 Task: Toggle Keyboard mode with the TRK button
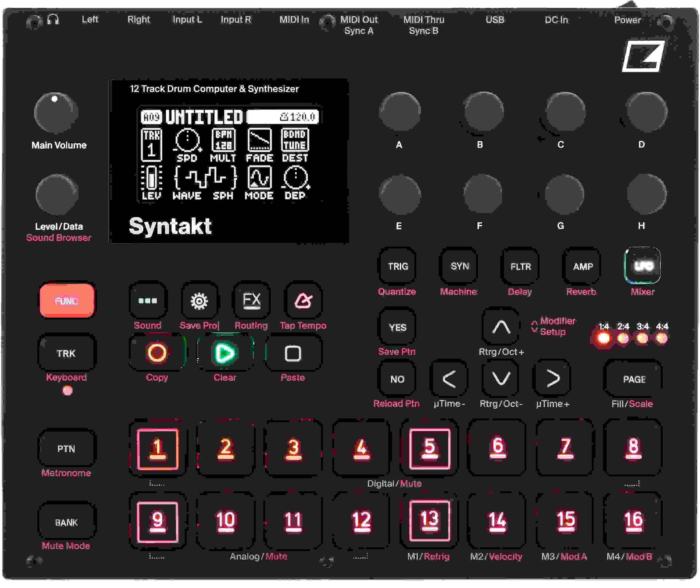pyautogui.click(x=67, y=353)
